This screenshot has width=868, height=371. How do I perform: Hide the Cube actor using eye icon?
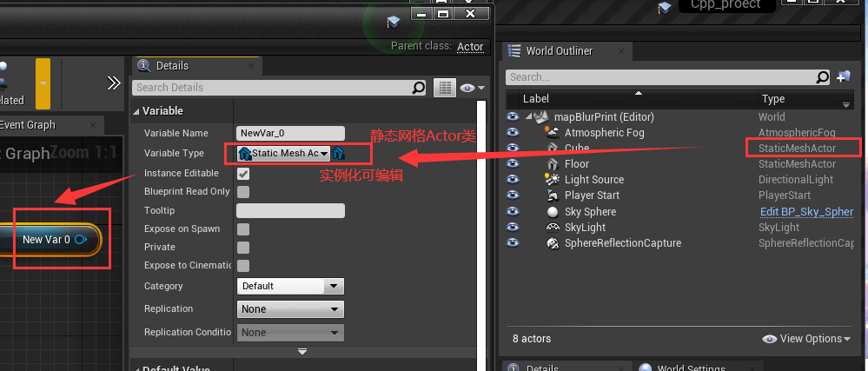tap(514, 148)
